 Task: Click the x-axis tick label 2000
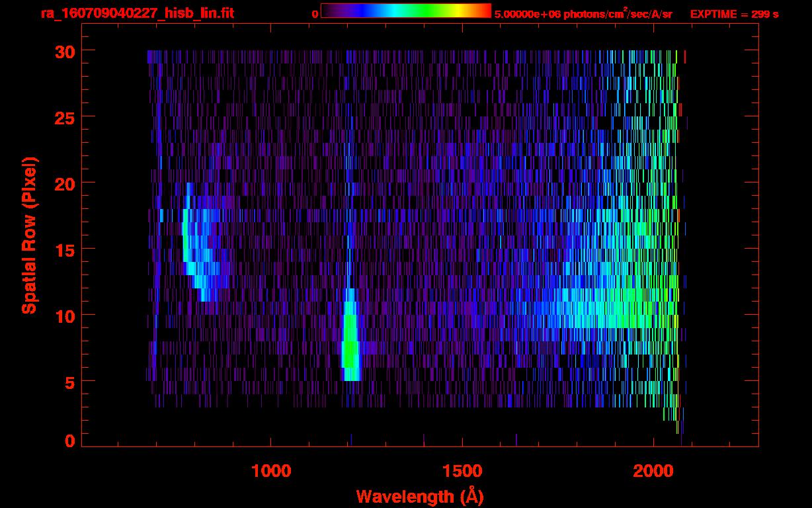point(654,471)
